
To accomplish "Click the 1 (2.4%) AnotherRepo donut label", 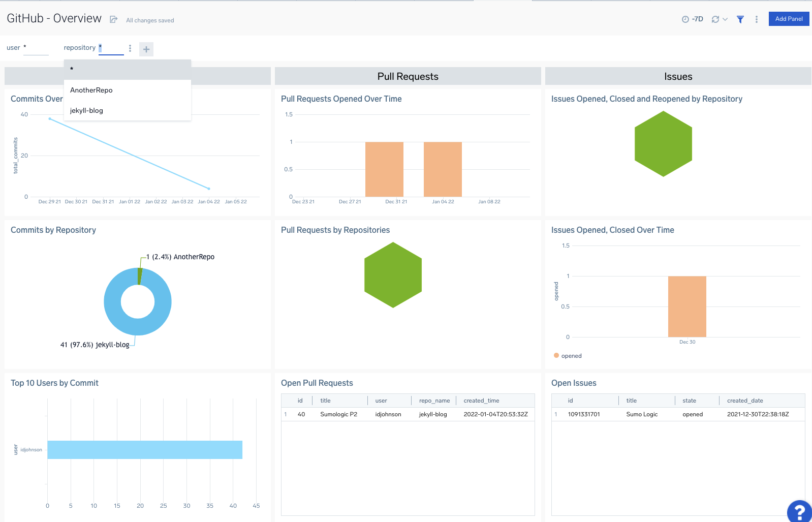I will (180, 257).
